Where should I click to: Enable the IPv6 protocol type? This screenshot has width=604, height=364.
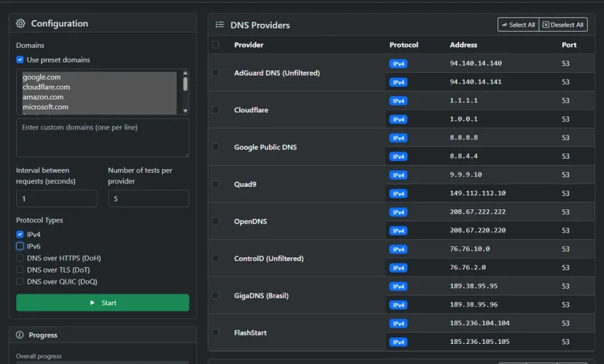[x=20, y=246]
